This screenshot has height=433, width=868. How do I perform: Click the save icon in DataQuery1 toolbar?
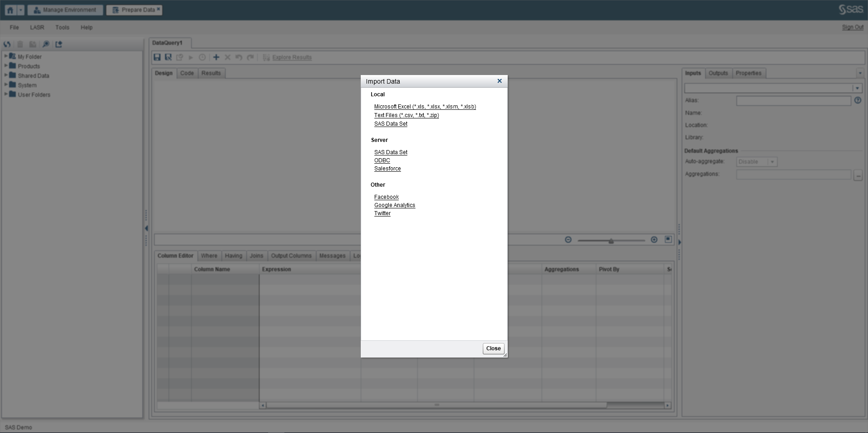(157, 57)
